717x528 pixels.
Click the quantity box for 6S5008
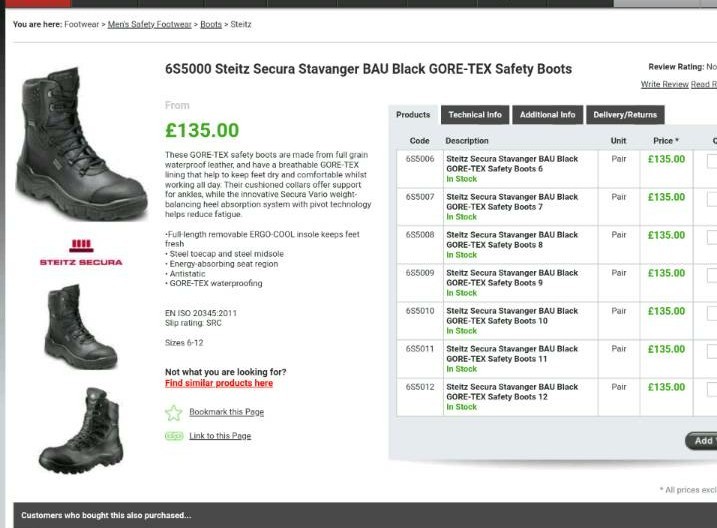tap(712, 237)
